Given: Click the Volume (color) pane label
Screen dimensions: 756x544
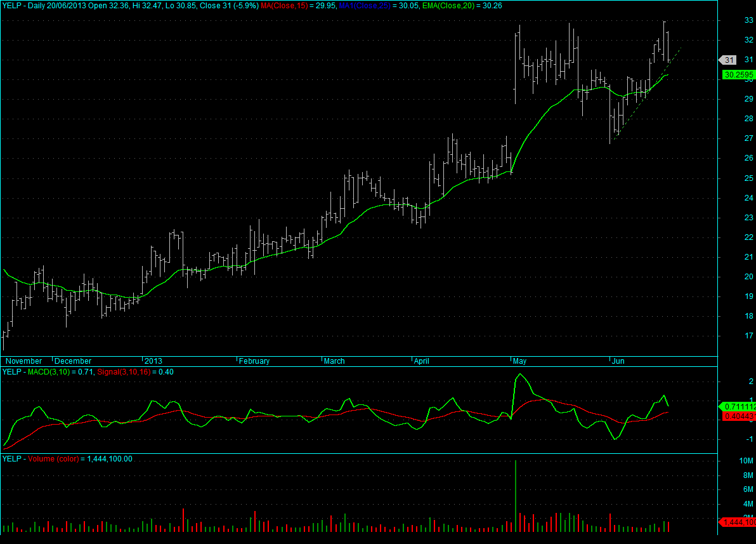Looking at the screenshot, I should [53, 458].
